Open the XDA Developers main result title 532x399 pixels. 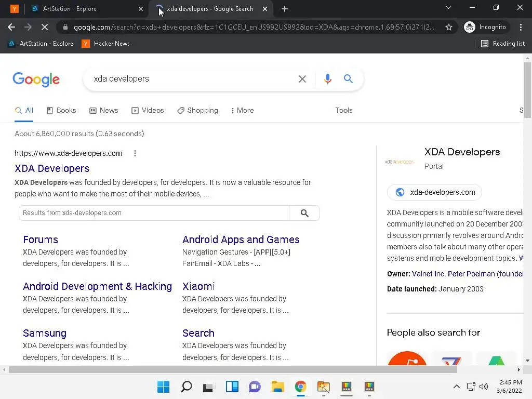click(x=52, y=168)
